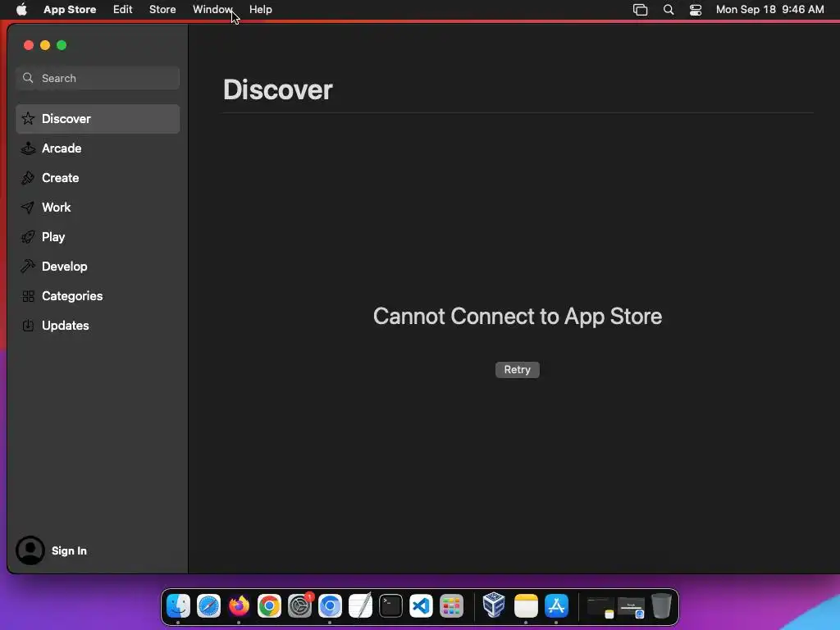Launch Google Chrome from the Dock
This screenshot has width=840, height=630.
269,606
